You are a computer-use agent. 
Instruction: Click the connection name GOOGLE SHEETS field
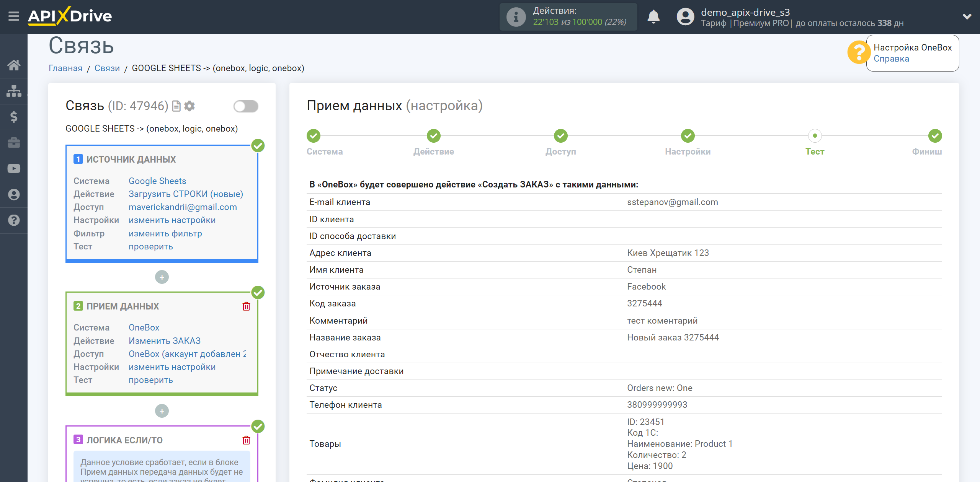pos(162,129)
